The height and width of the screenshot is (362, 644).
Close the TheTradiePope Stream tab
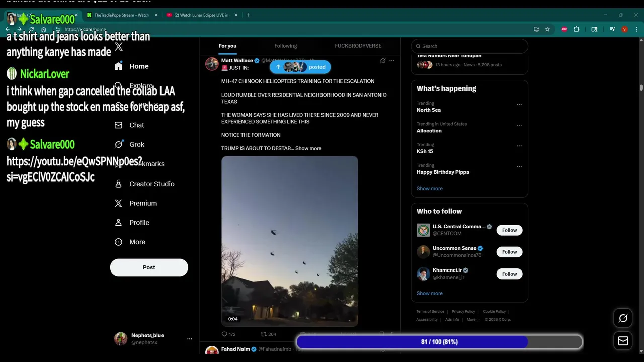point(156,15)
